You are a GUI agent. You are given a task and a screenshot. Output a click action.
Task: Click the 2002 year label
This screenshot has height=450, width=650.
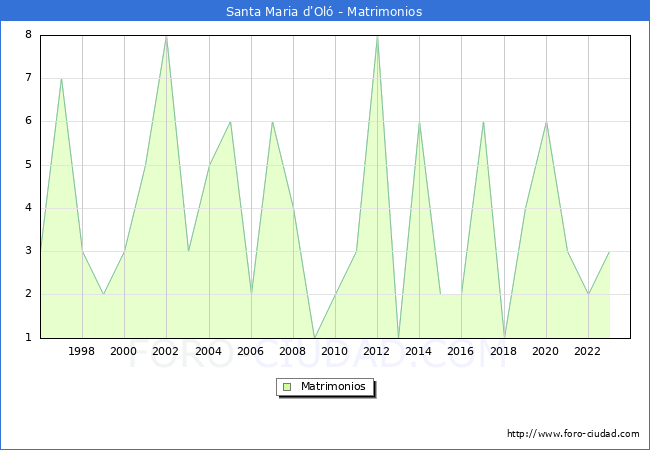(166, 351)
